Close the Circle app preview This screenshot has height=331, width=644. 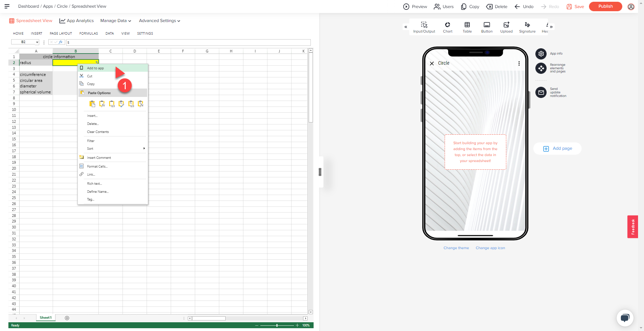(x=432, y=63)
